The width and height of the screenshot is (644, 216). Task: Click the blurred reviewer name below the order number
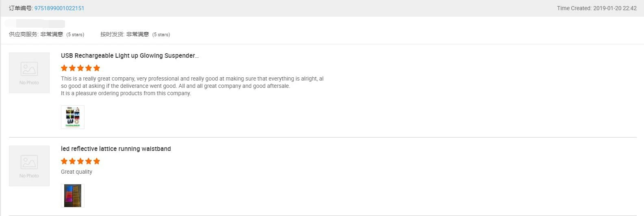point(37,24)
